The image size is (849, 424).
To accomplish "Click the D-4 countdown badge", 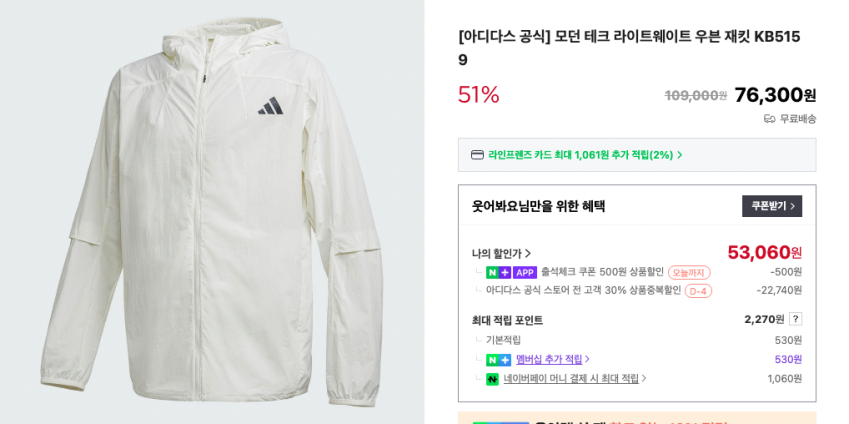I will point(698,291).
